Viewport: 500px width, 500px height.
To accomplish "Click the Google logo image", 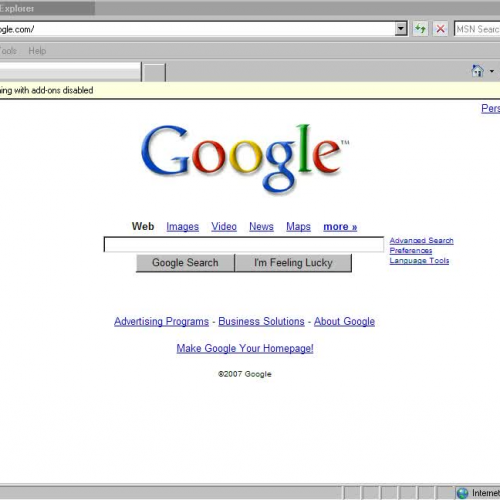I will click(245, 159).
